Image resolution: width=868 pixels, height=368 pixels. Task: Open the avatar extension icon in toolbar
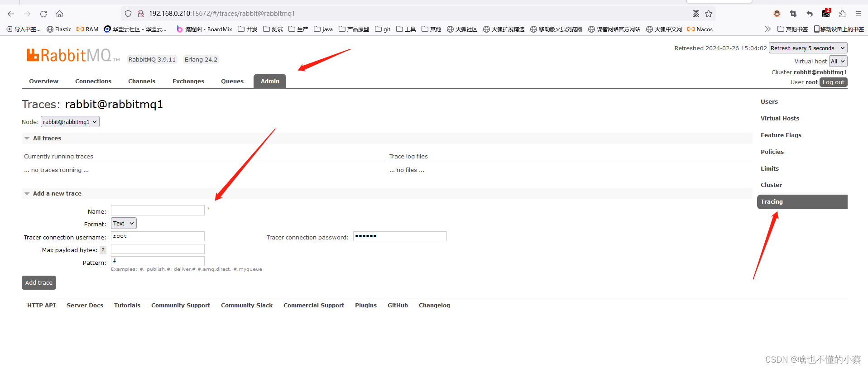[777, 14]
